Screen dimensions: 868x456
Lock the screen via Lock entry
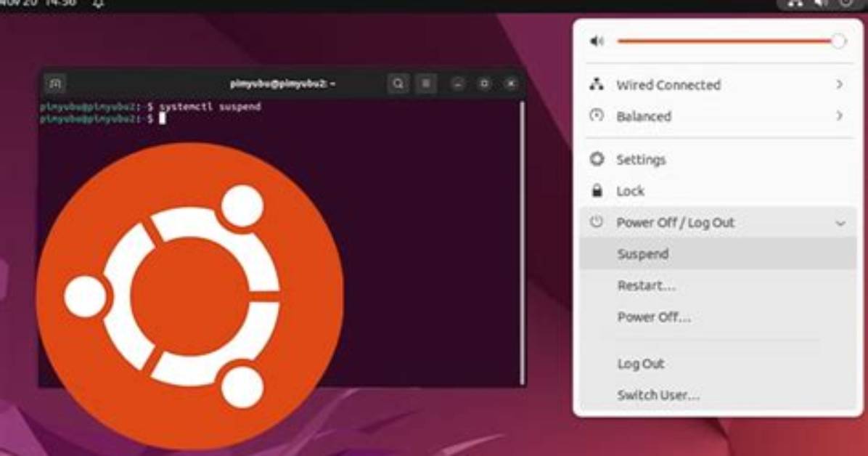pos(718,191)
